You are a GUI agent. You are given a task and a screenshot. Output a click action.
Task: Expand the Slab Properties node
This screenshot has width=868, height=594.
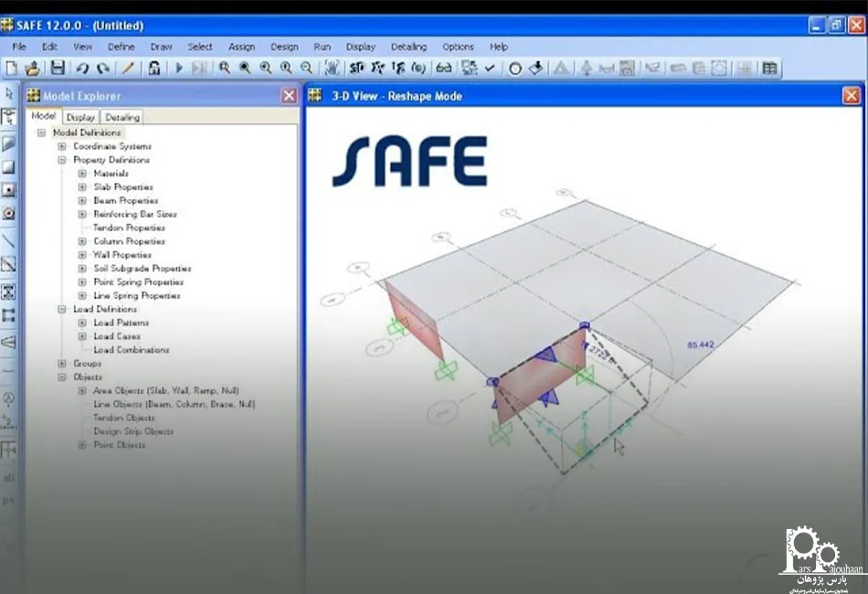pos(82,187)
